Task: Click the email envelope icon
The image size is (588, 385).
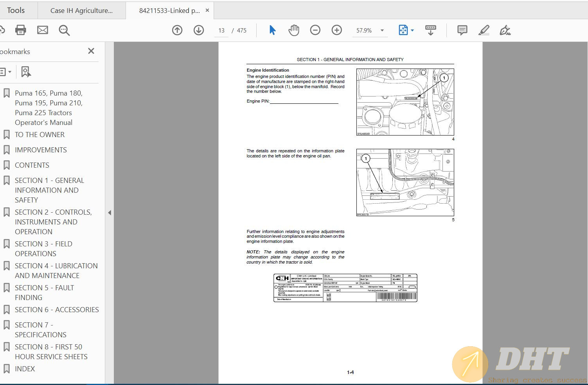Action: pos(42,30)
